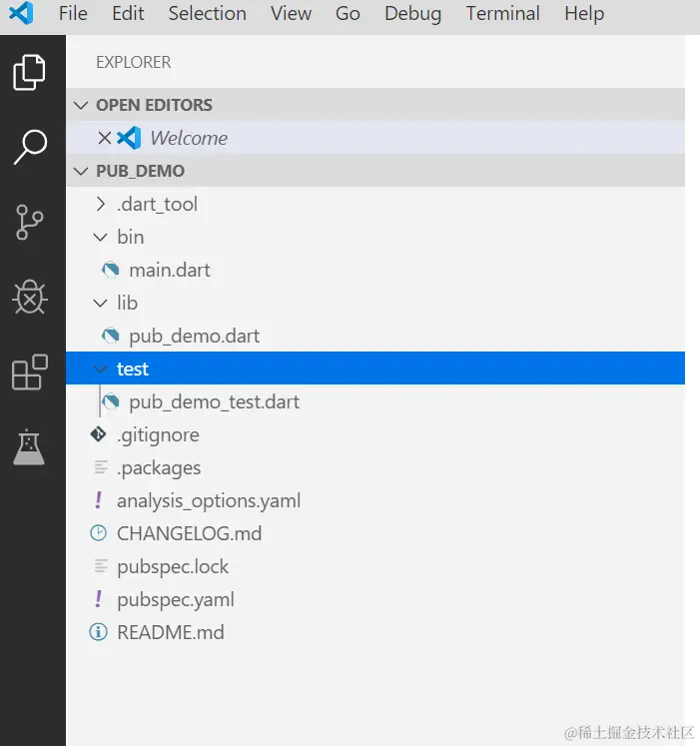This screenshot has width=700, height=746.
Task: Click the OPEN EDITORS header label
Action: 154,105
